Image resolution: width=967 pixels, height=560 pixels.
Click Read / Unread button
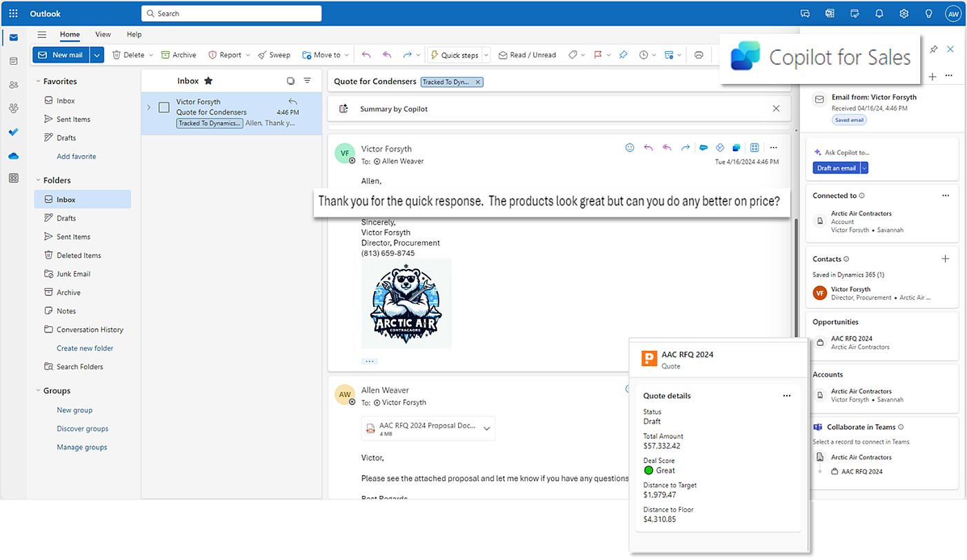coord(527,55)
